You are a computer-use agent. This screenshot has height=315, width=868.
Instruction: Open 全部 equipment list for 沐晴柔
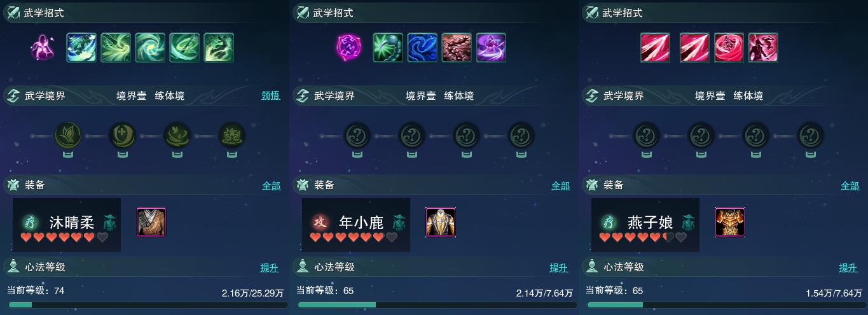(x=271, y=186)
